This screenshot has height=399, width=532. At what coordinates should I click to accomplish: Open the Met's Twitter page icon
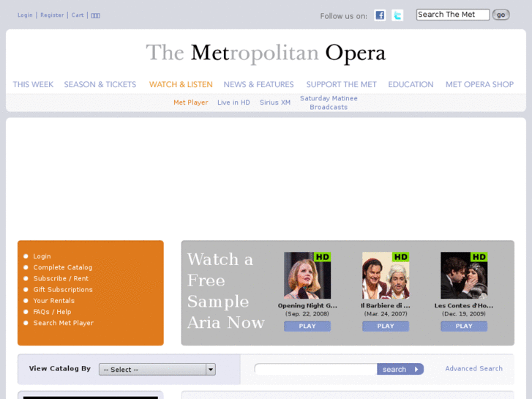coord(397,15)
